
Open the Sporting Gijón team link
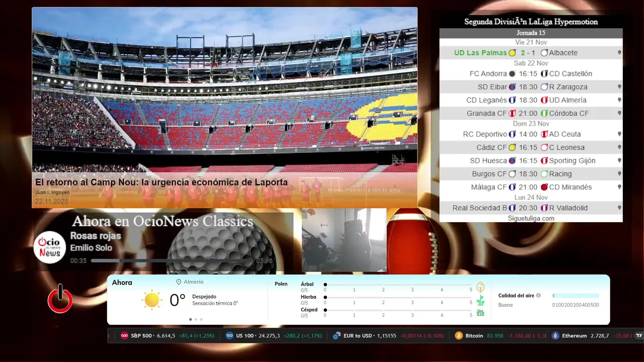tap(572, 161)
